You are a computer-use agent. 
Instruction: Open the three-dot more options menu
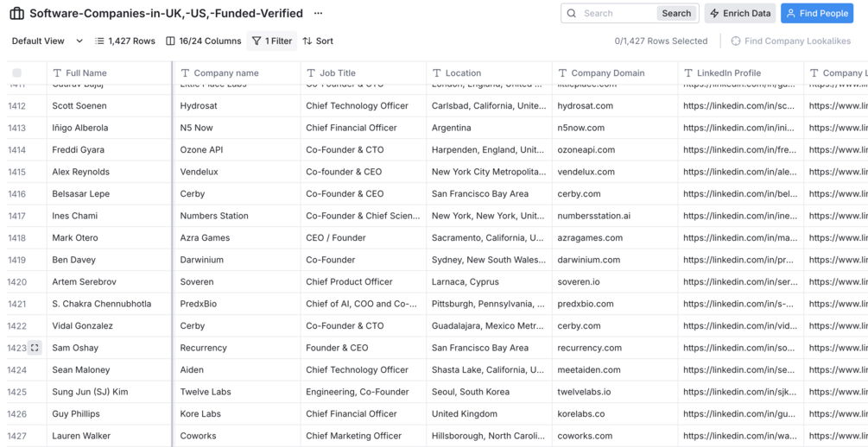pos(318,14)
